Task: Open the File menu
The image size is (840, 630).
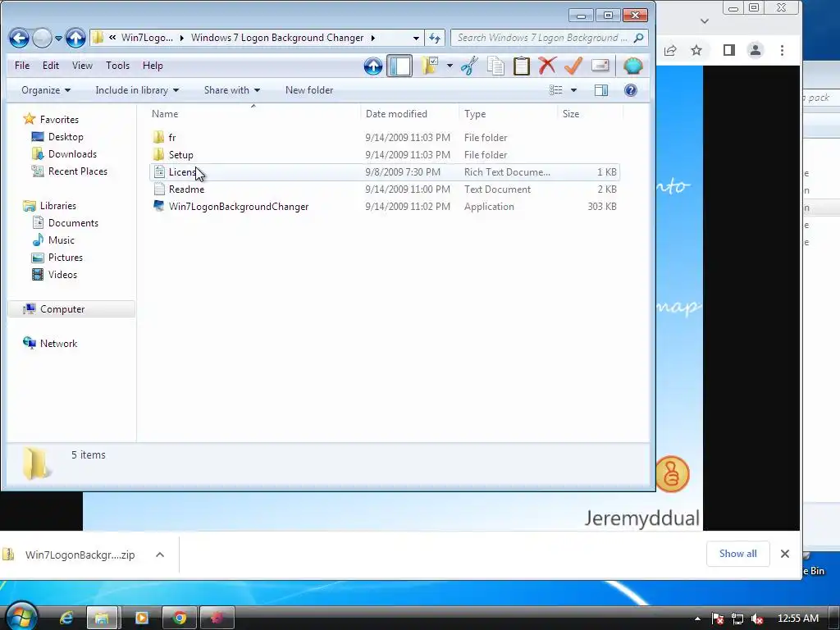Action: click(22, 66)
